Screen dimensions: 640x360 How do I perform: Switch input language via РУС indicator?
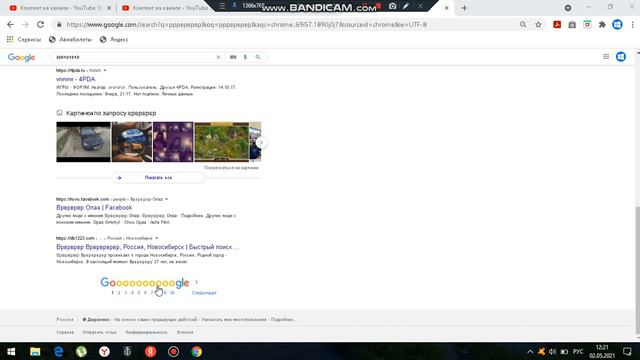click(578, 351)
